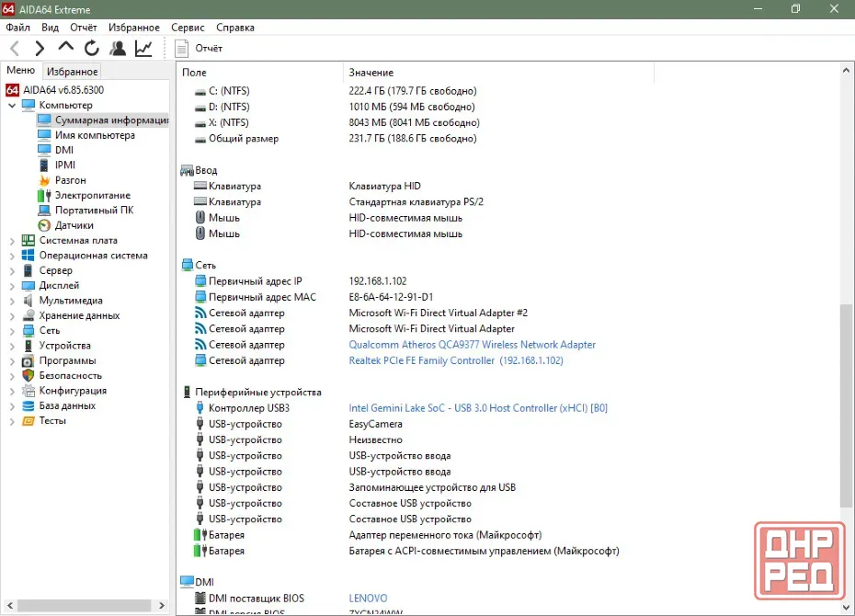
Task: Switch to the Избранное sidebar tab
Action: click(72, 72)
